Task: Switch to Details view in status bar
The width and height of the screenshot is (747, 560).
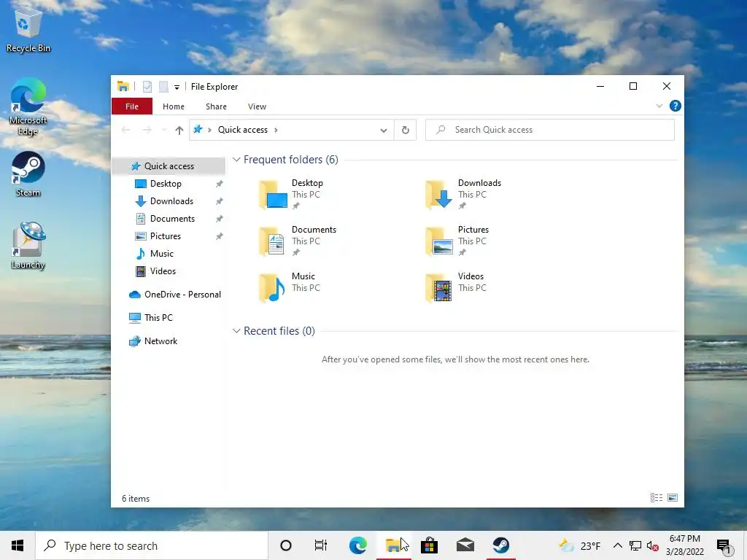Action: coord(657,497)
